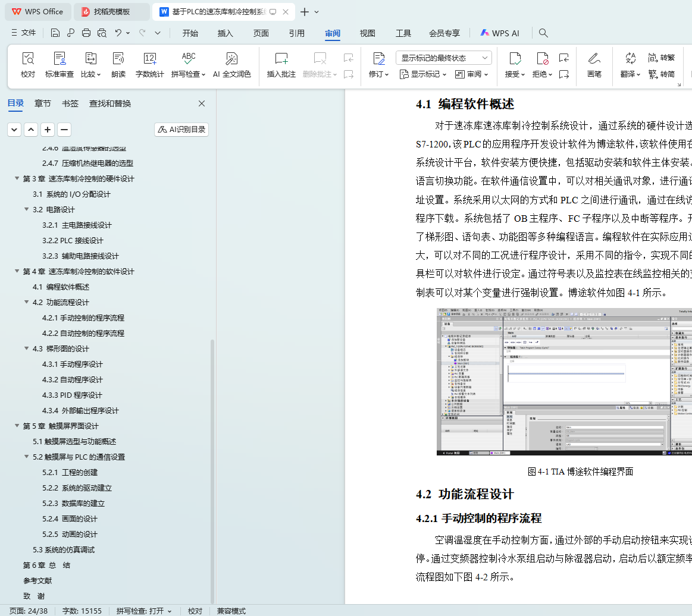Collapse 3.2 电路设计 tree node

click(27, 209)
